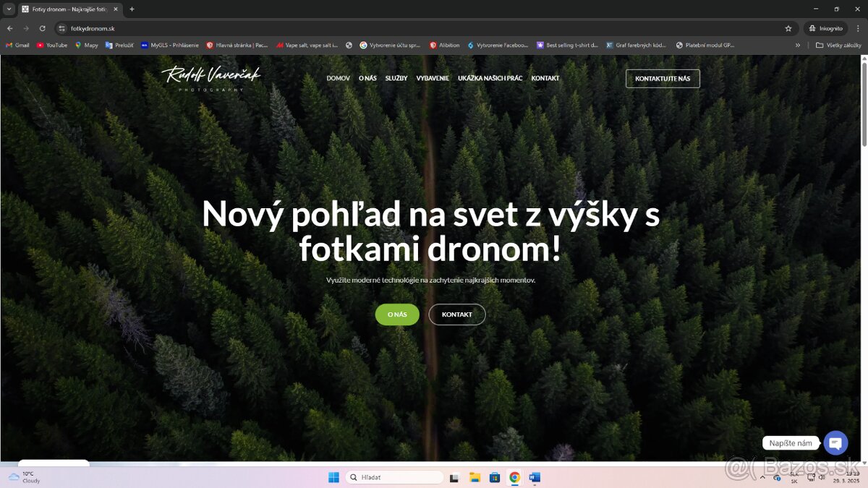
Task: Expand hidden bookmarks overflow chevron
Action: tap(798, 45)
